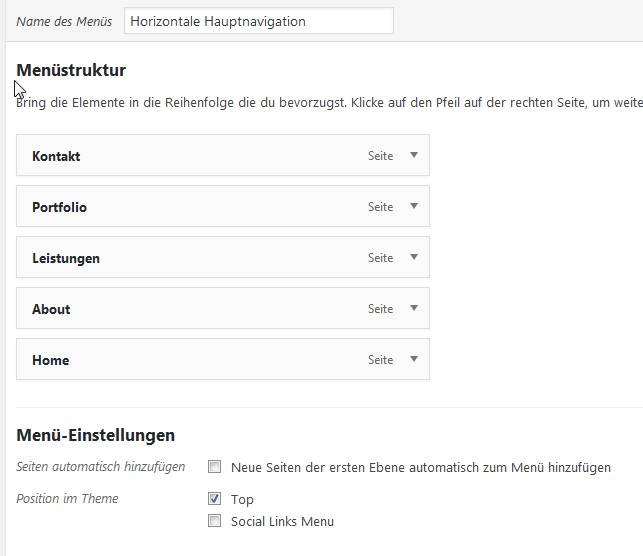The width and height of the screenshot is (643, 556).
Task: Expand the Kontakt menu item arrow
Action: pos(413,156)
